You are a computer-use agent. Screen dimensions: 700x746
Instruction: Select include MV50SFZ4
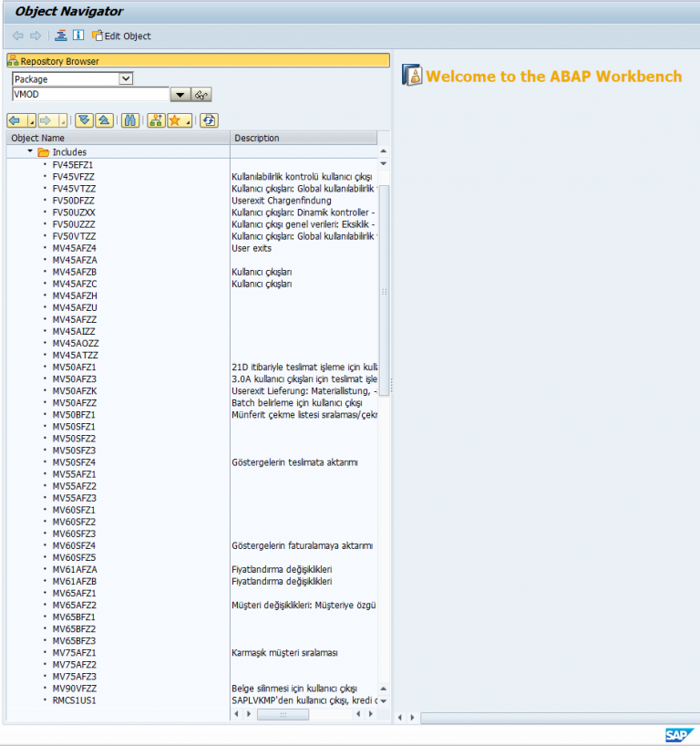click(74, 462)
